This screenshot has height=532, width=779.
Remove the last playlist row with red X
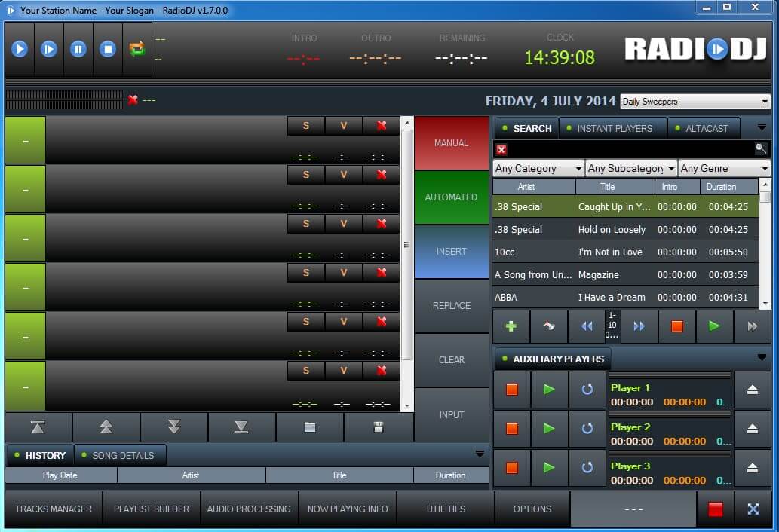[x=381, y=371]
